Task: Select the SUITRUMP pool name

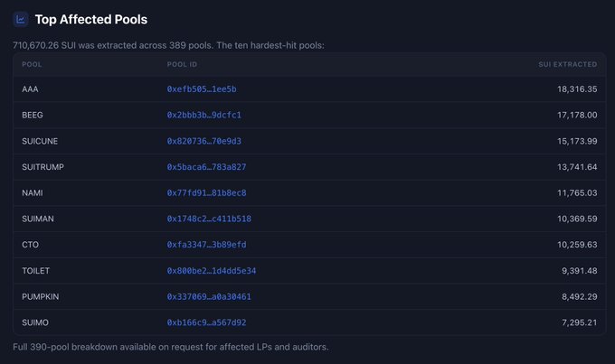Action: (43, 167)
